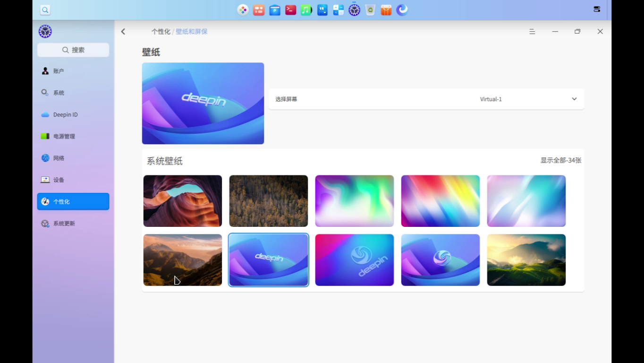Screen dimensions: 644x363
Task: Select the highlighted deepin text wallpaper thumbnail
Action: 269,260
